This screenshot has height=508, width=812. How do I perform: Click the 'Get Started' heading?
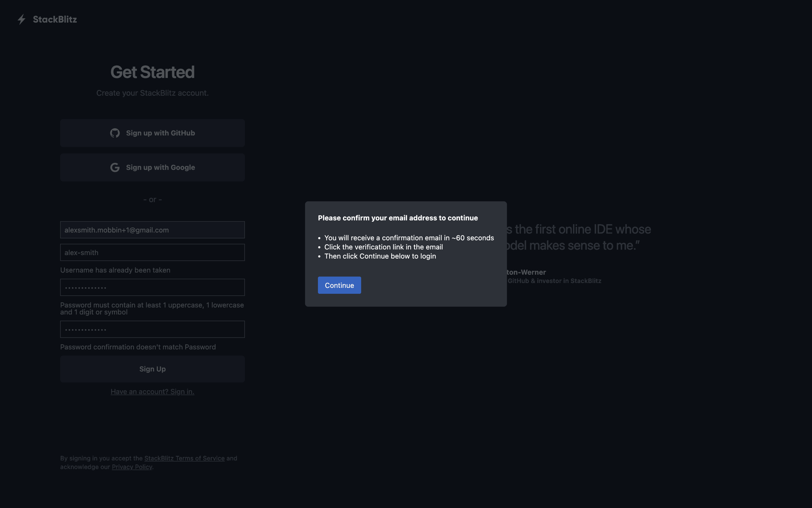[x=152, y=72]
